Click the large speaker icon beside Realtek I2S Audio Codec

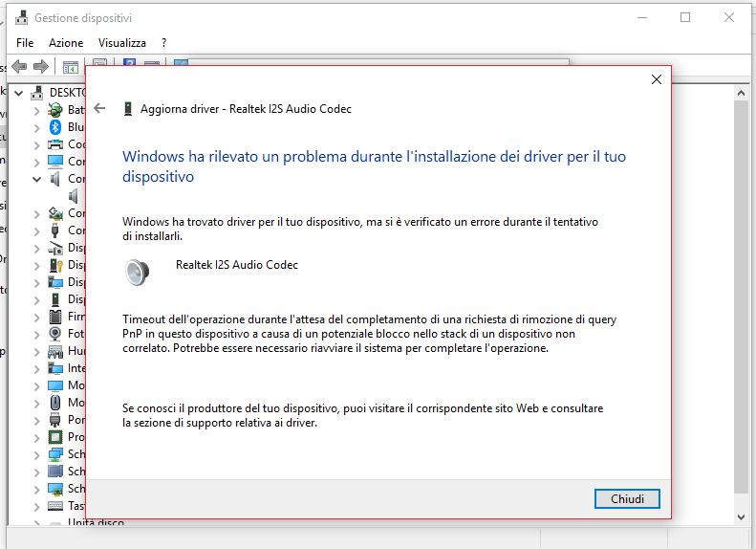pyautogui.click(x=138, y=272)
